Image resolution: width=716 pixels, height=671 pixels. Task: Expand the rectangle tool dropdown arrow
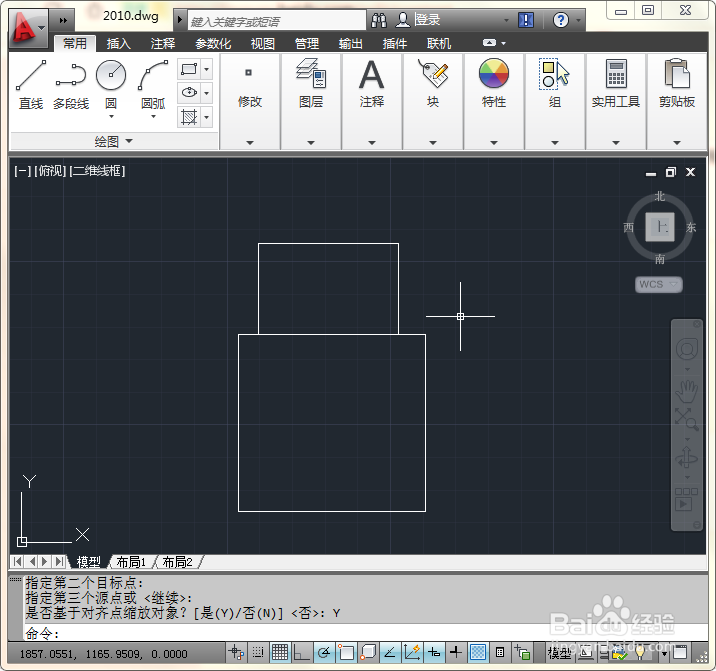tap(206, 69)
